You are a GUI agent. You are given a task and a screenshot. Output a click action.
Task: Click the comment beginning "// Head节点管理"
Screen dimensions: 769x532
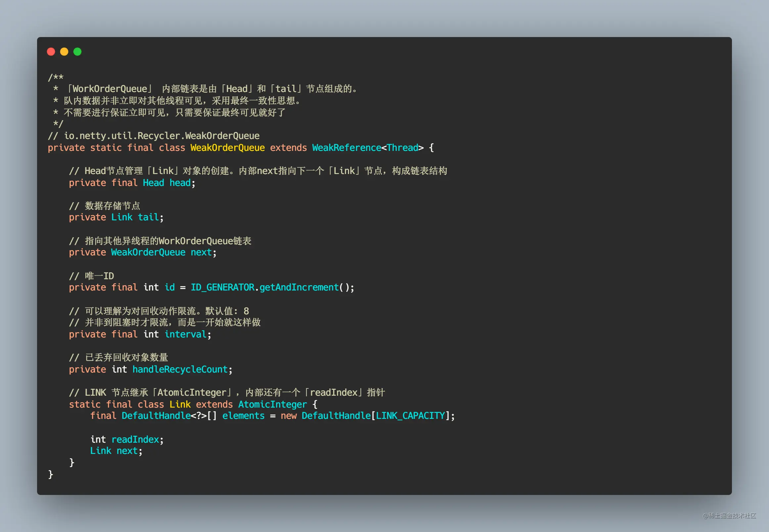tap(258, 171)
